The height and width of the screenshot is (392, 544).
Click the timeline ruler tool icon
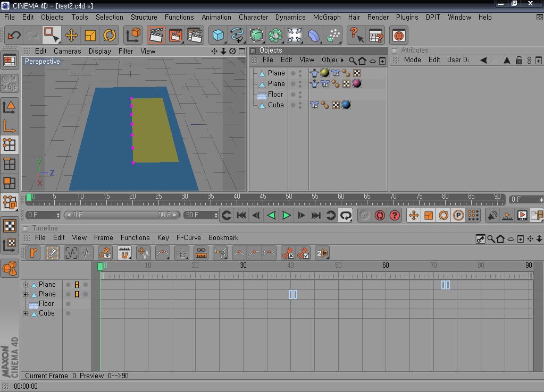tap(201, 253)
